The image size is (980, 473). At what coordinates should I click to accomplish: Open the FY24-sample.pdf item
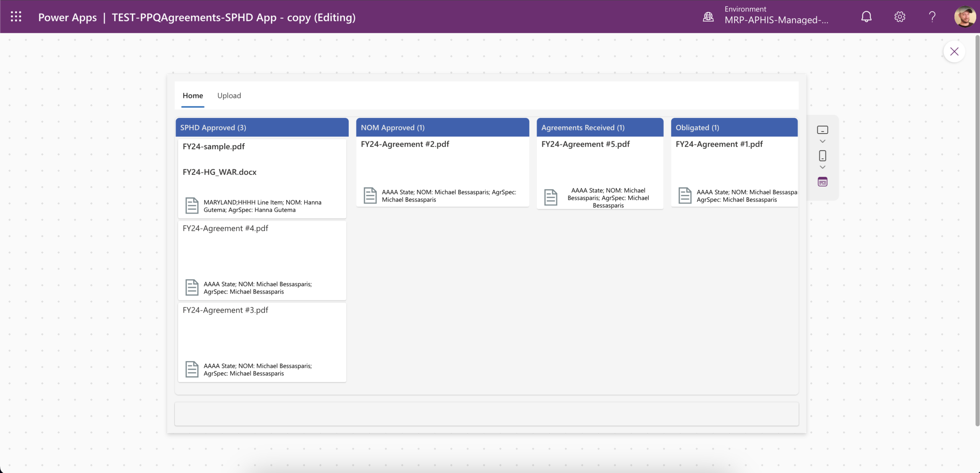tap(214, 147)
